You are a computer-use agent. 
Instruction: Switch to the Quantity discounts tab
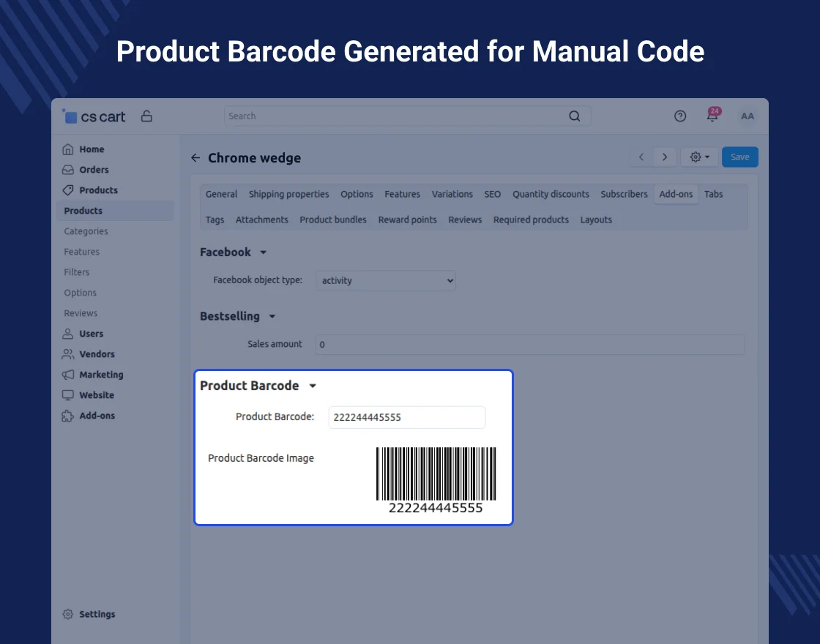pos(551,195)
